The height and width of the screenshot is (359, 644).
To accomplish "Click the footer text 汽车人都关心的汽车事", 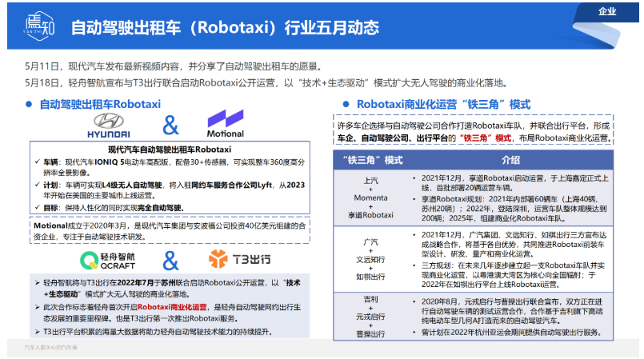I will pyautogui.click(x=51, y=348).
